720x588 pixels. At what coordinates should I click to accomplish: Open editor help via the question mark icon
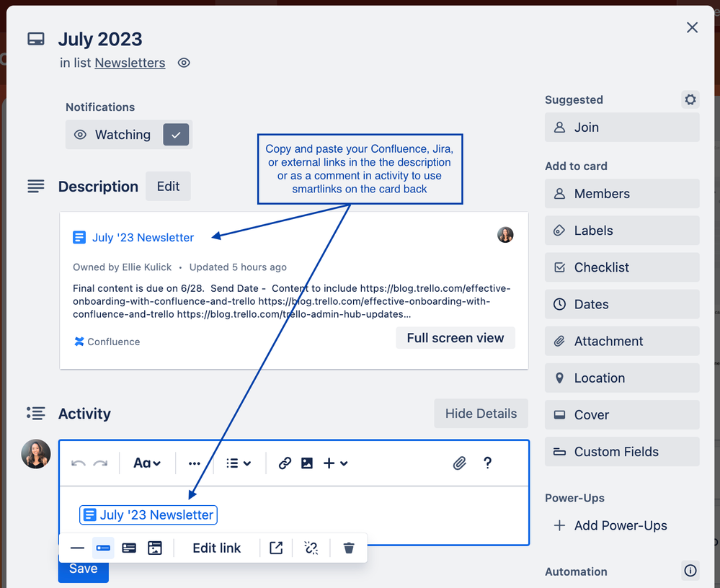point(488,463)
